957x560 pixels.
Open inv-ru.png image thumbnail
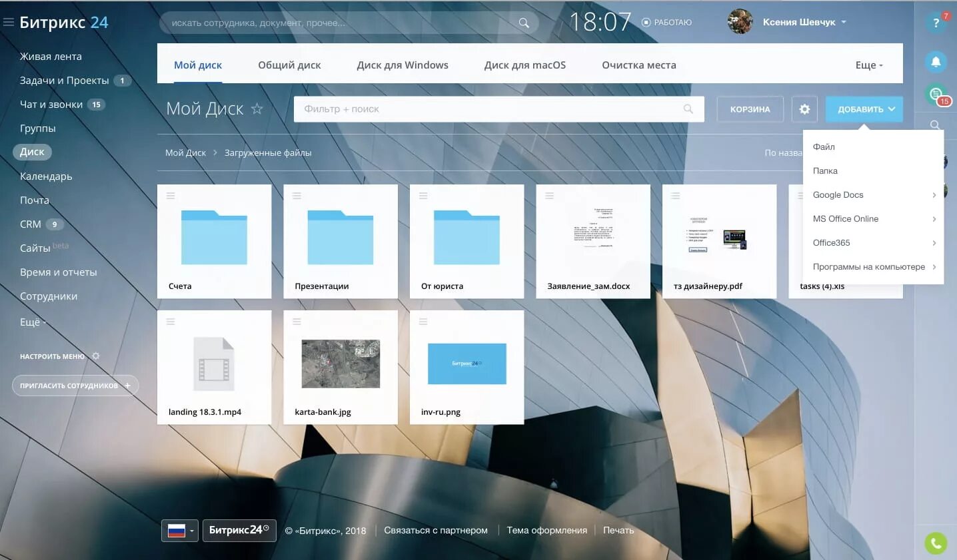[467, 364]
